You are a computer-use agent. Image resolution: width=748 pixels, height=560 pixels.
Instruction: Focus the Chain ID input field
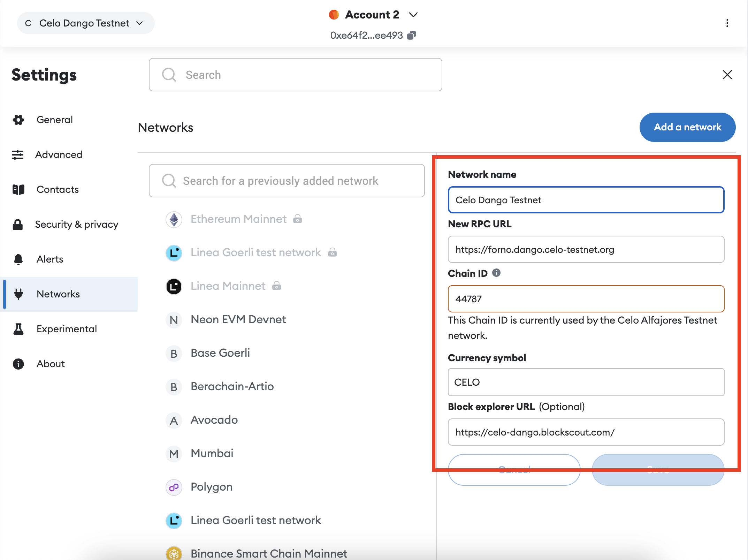[586, 299]
